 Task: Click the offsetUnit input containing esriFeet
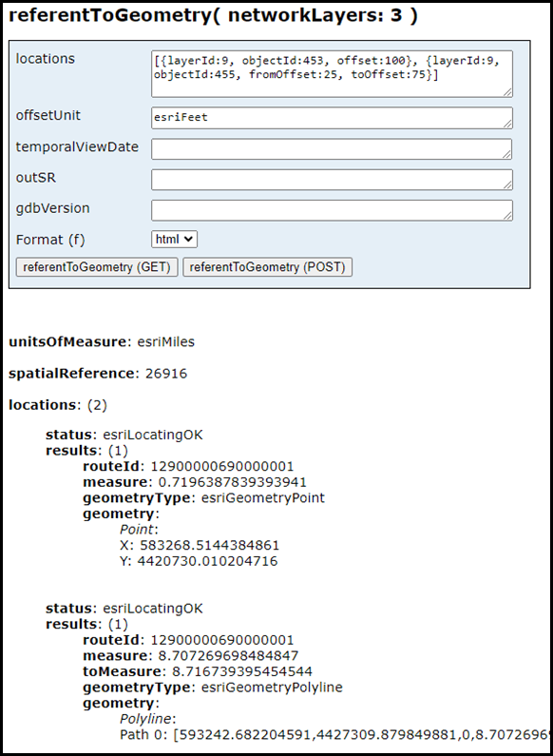point(332,118)
